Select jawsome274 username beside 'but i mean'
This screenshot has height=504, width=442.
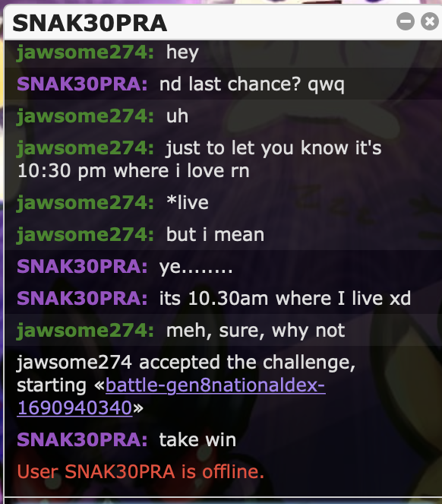click(x=85, y=235)
